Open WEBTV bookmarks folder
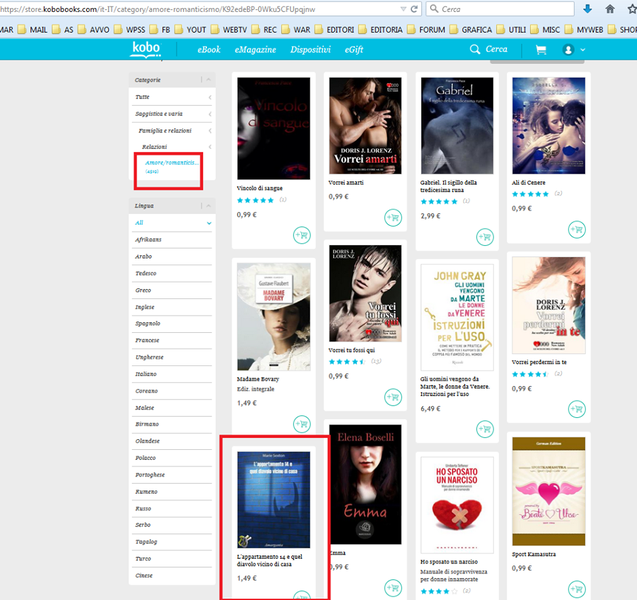Viewport: 637px width, 600px height. pyautogui.click(x=229, y=30)
